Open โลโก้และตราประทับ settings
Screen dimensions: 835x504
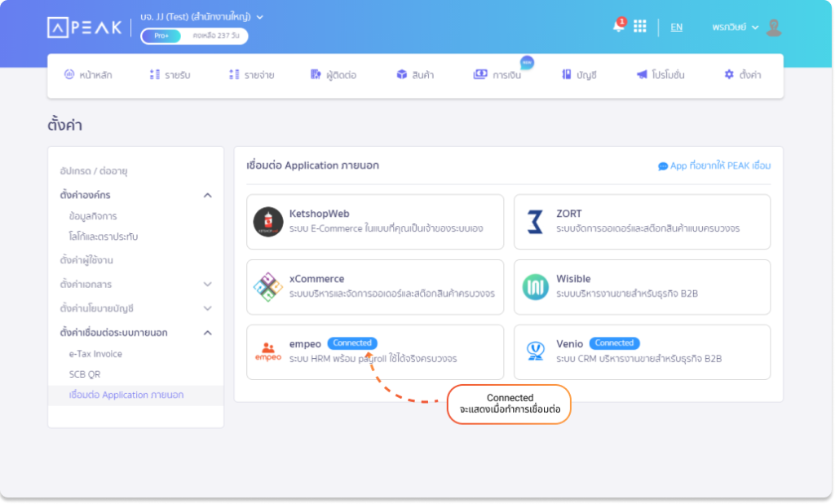pyautogui.click(x=104, y=237)
